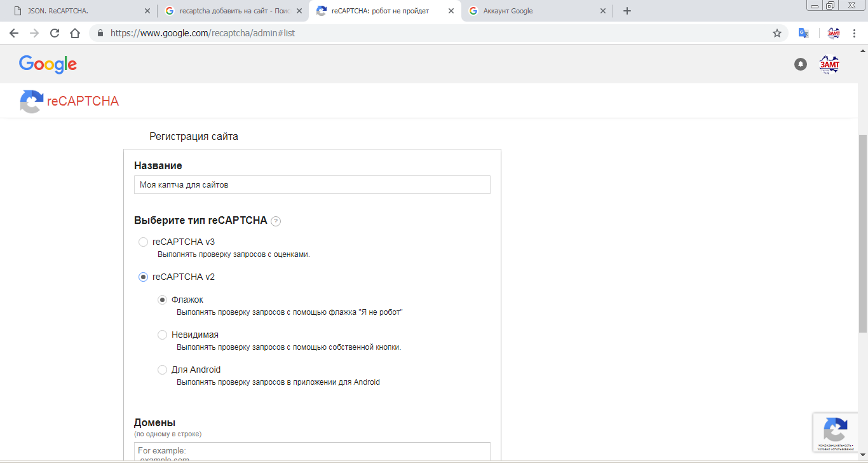Click the page vertical scrollbar
The height and width of the screenshot is (463, 868).
[x=863, y=233]
